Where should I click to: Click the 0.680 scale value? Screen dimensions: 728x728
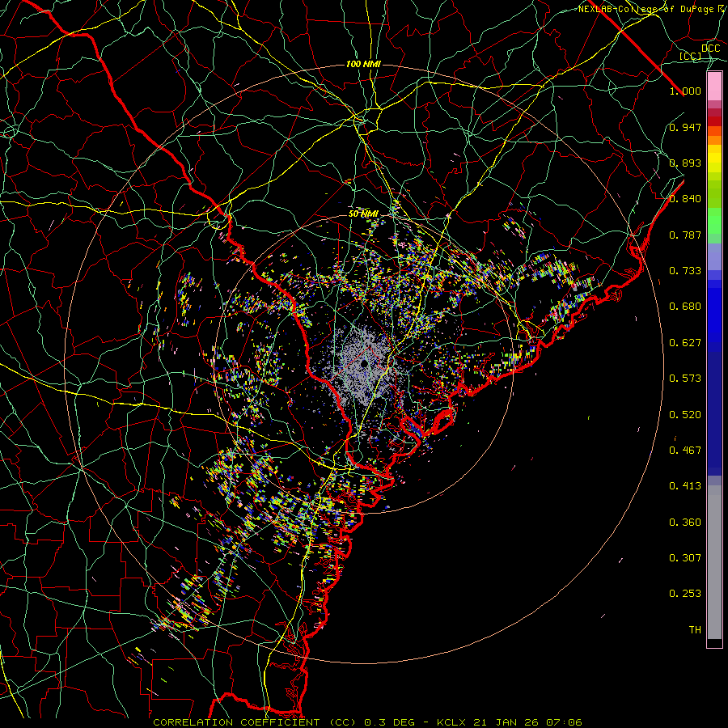coord(685,307)
